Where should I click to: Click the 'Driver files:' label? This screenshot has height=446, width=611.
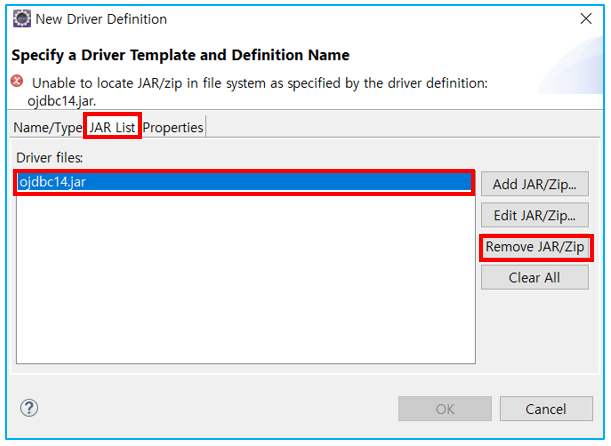point(49,158)
